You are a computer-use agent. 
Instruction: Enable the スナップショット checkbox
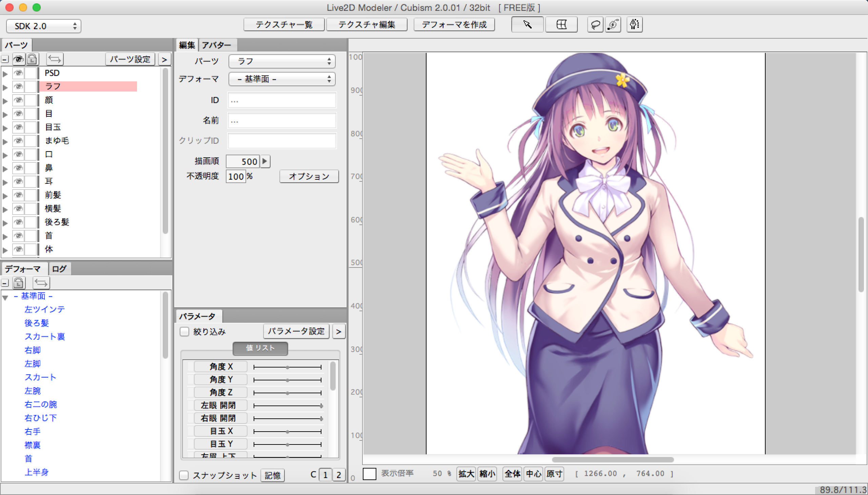[x=184, y=475]
